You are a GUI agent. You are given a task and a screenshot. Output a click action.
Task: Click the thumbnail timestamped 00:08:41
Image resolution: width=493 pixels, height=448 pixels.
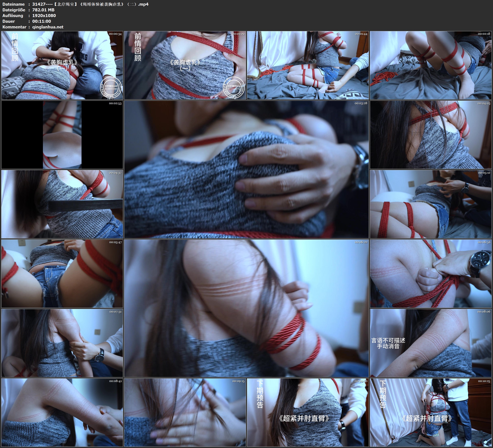tap(62, 412)
